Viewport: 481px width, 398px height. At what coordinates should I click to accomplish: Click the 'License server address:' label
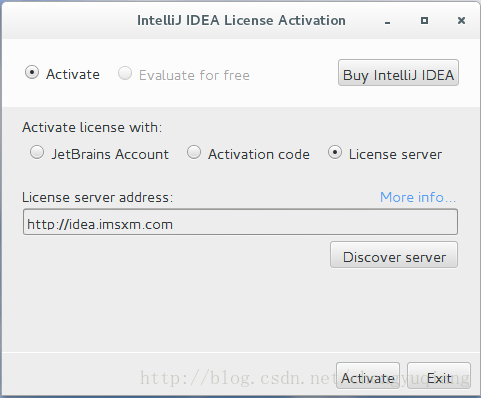click(x=98, y=197)
